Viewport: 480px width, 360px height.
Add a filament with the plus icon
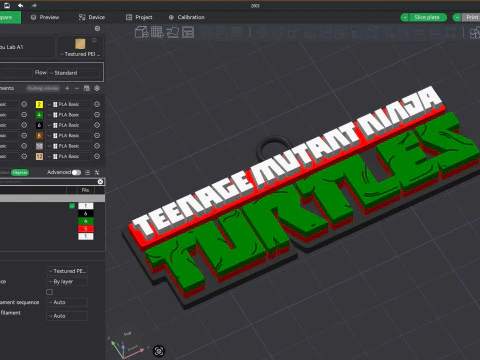point(67,88)
